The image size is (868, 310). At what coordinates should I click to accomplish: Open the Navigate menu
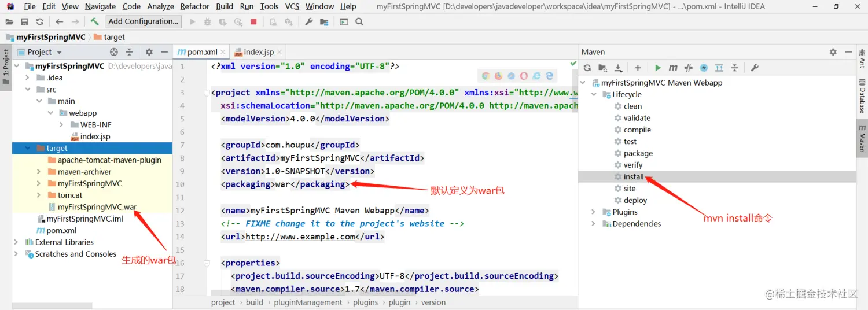[x=100, y=6]
